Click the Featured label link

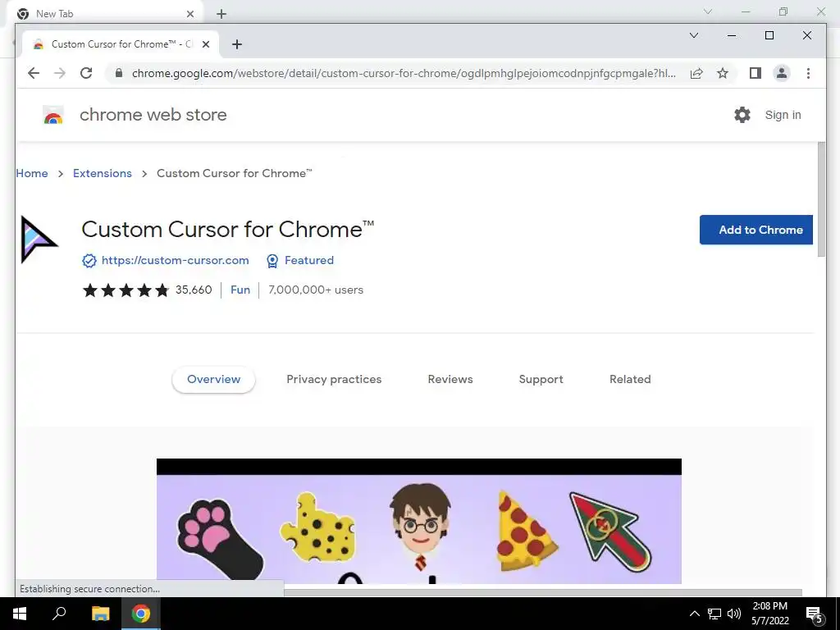click(309, 260)
